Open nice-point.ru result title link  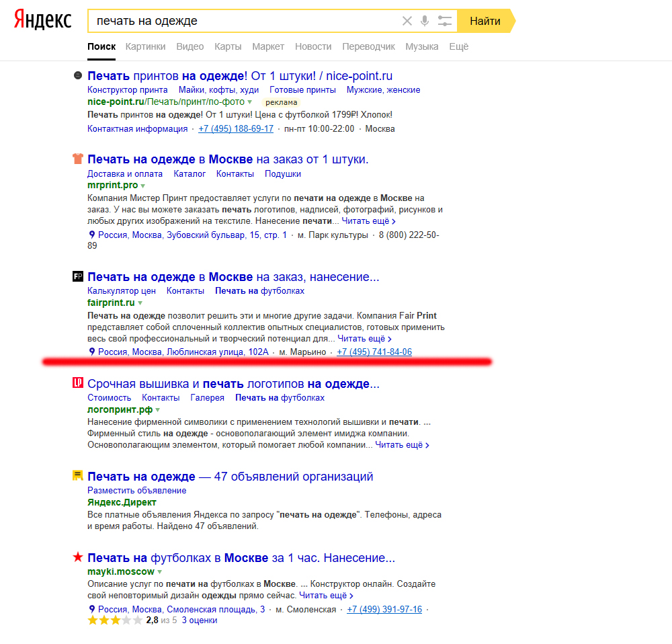pos(240,75)
